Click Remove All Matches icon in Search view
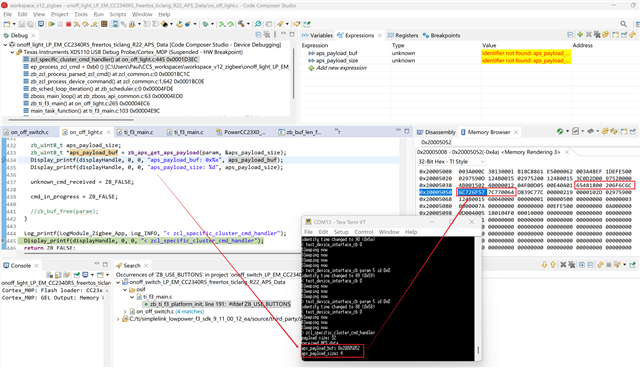Screen dimensions: 640x368 pos(571,265)
